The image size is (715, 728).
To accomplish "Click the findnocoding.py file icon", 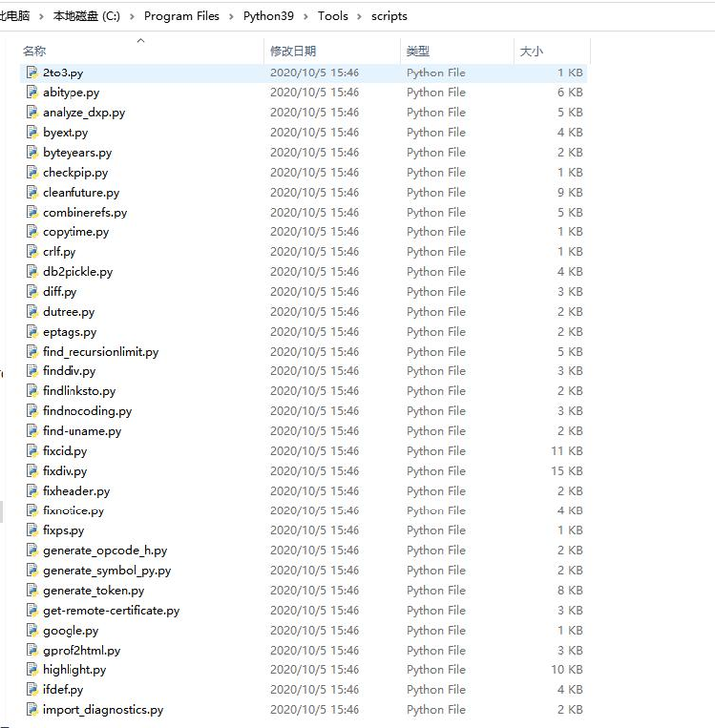I will pyautogui.click(x=32, y=411).
